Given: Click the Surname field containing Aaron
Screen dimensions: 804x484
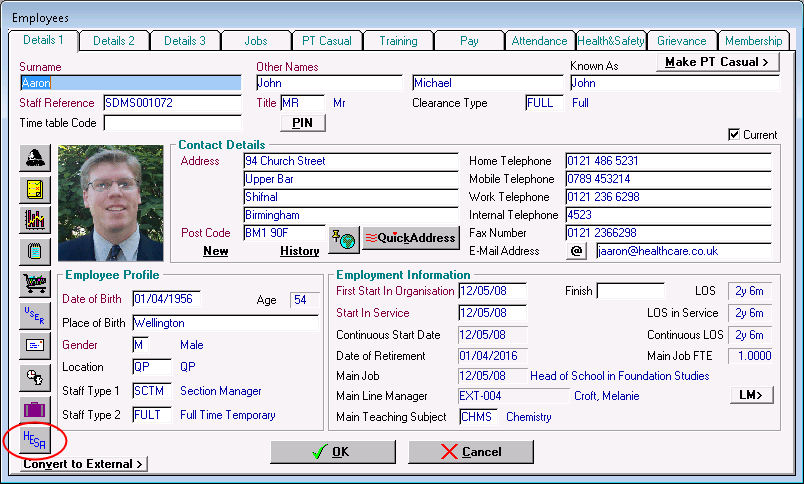Looking at the screenshot, I should tap(131, 83).
